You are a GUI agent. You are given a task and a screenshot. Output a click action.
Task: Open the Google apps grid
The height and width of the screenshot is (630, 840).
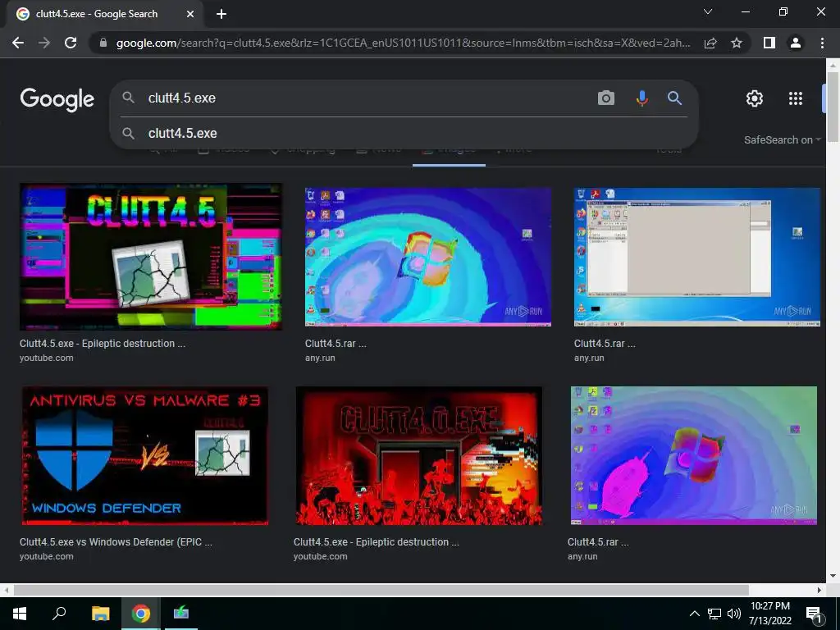point(796,98)
